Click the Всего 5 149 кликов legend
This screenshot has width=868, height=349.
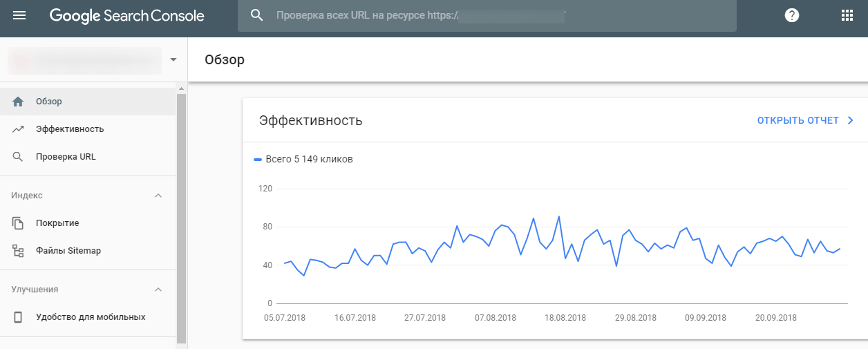point(304,160)
